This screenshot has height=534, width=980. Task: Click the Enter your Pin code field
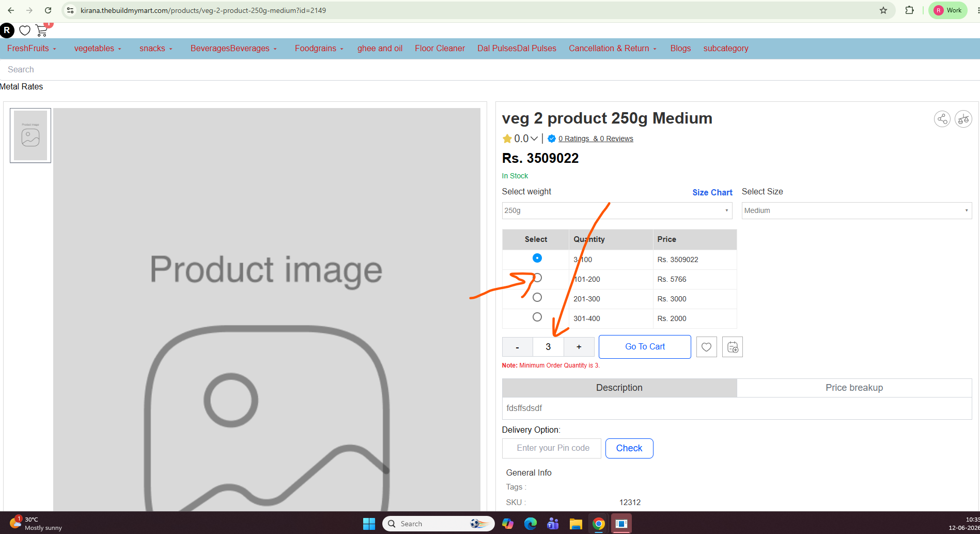tap(552, 448)
